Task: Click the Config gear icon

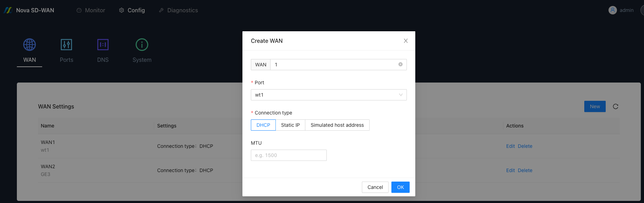Action: (122, 10)
